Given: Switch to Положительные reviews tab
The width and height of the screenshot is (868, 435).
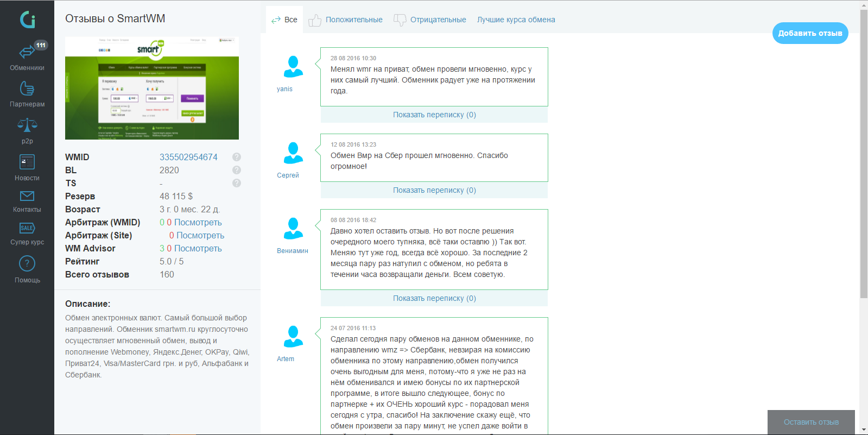Looking at the screenshot, I should 345,20.
